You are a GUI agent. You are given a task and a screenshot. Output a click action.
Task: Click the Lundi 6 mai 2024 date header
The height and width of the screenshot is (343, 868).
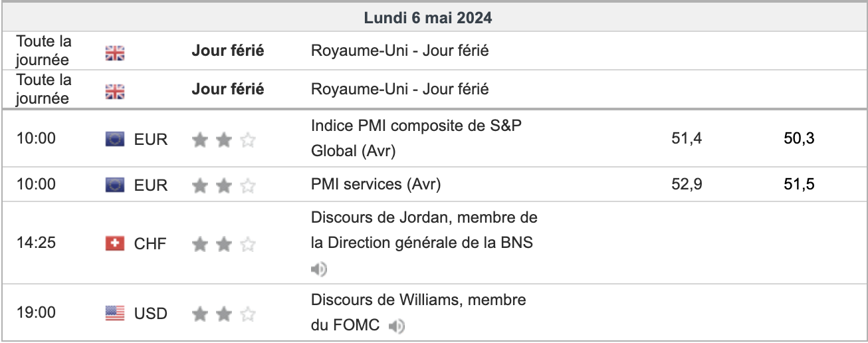[x=428, y=18]
